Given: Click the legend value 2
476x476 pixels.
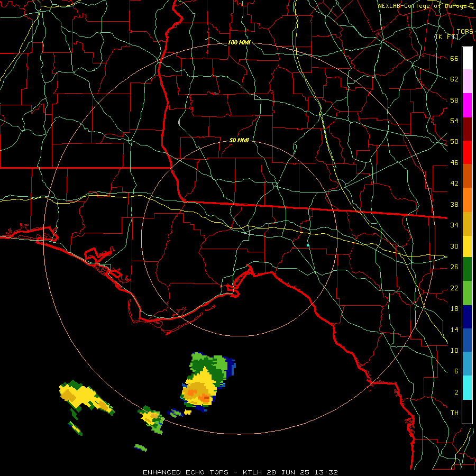Looking at the screenshot, I should [456, 392].
